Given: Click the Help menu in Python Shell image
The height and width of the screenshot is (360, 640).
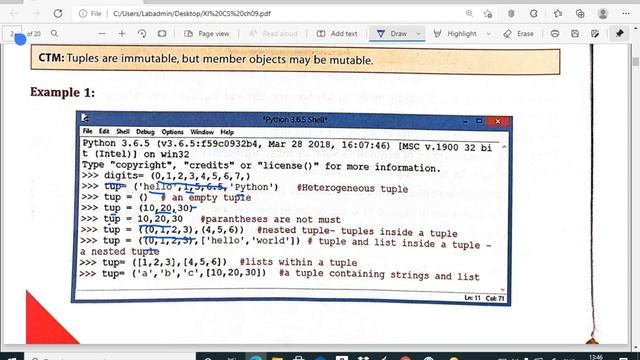Looking at the screenshot, I should point(227,132).
